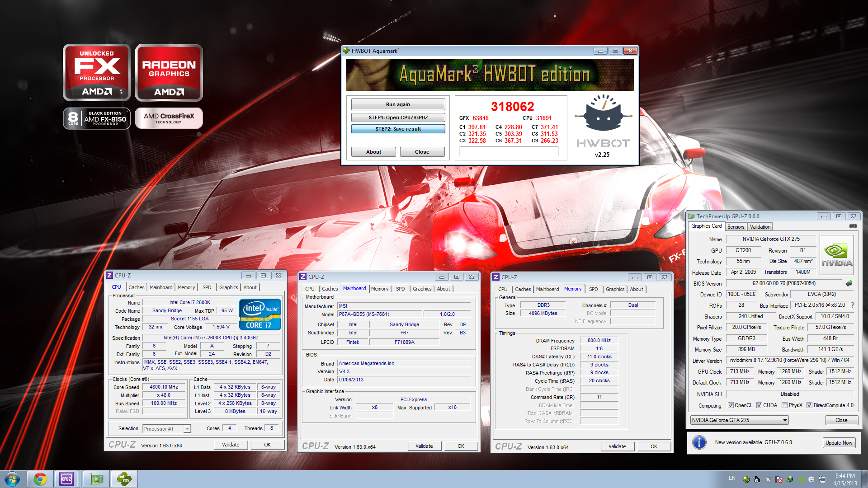868x488 pixels.
Task: Click the 318062 Aquamark score
Action: 513,107
